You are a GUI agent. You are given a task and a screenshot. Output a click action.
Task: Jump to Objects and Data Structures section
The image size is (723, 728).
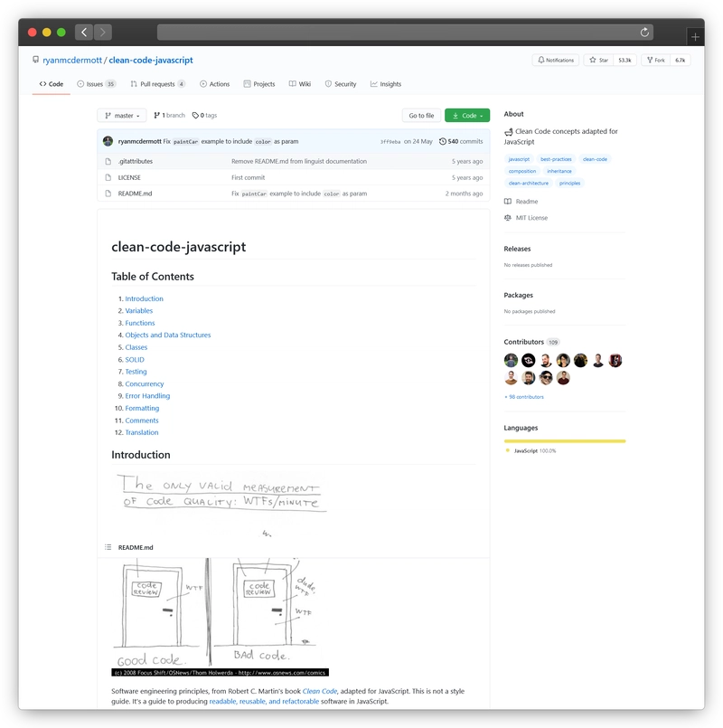click(167, 335)
